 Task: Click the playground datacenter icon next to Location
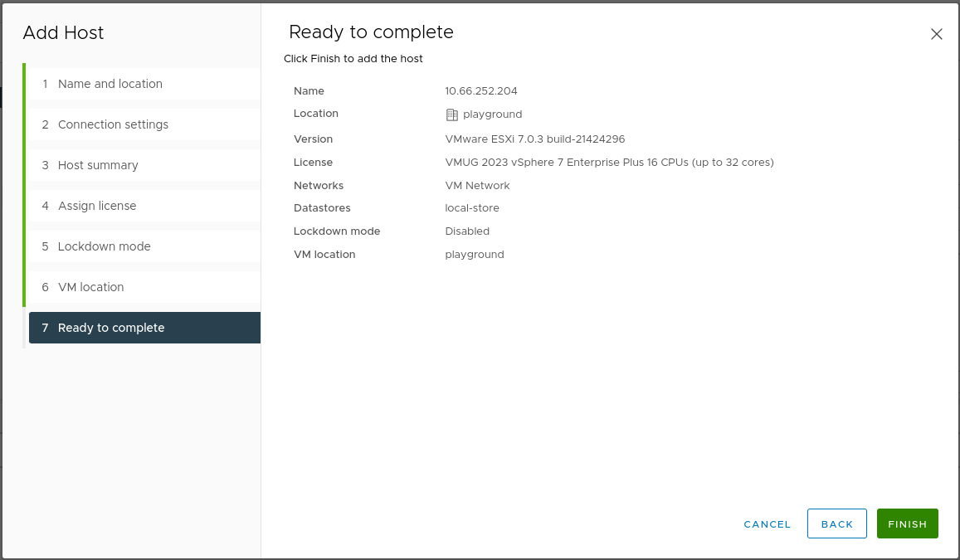(x=452, y=114)
